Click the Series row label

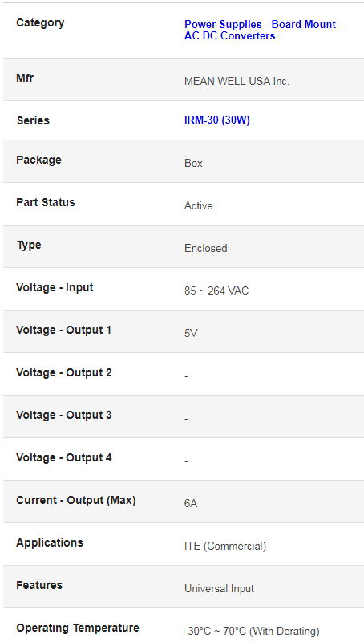[x=33, y=121]
